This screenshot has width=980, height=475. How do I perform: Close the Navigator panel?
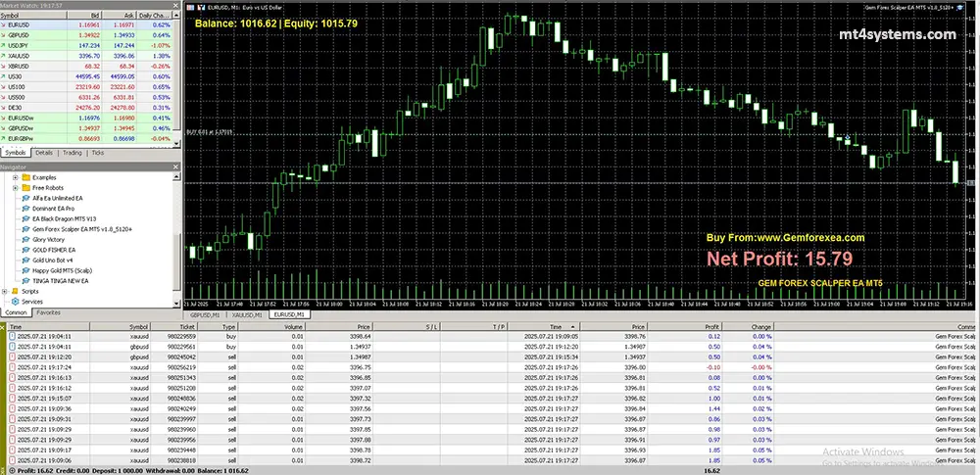pos(176,166)
